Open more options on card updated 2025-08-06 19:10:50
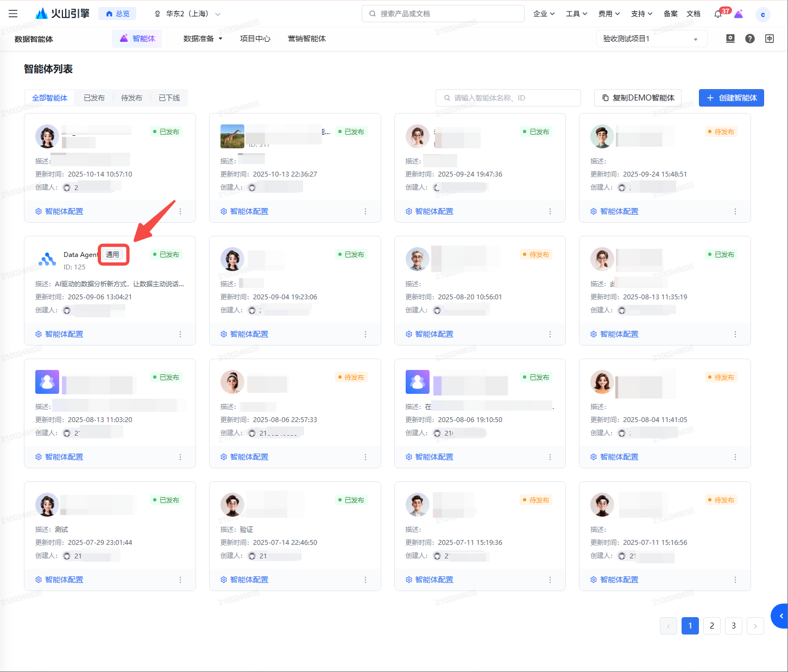The height and width of the screenshot is (672, 788). pos(550,457)
